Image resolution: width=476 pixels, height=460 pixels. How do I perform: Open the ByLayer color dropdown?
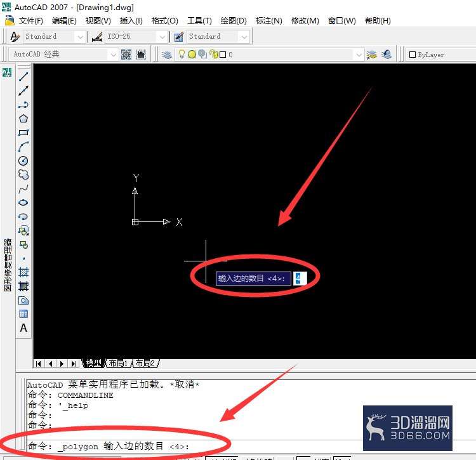click(x=442, y=55)
